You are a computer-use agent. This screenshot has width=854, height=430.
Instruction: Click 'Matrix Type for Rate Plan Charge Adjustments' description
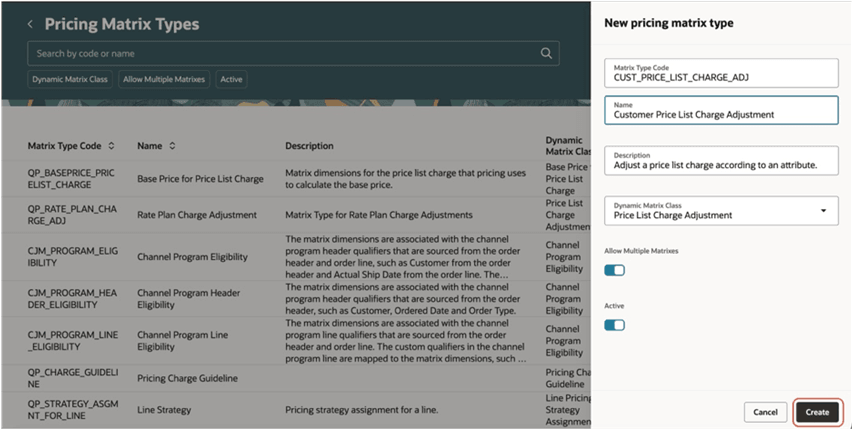(379, 214)
